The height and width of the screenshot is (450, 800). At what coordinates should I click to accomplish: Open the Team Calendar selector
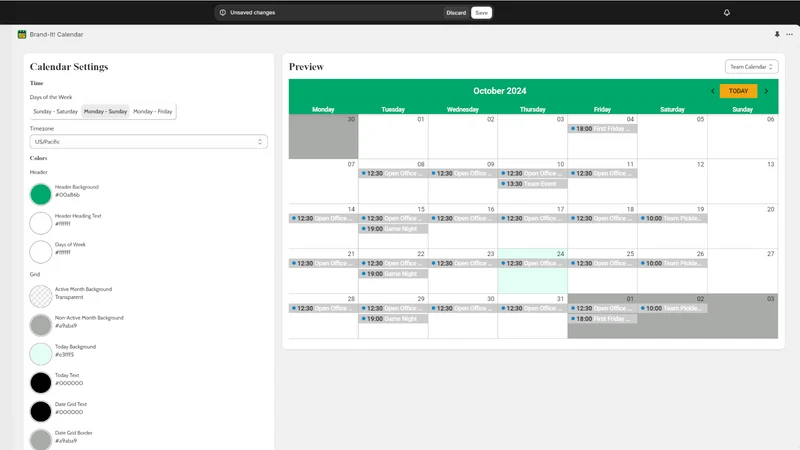coord(751,67)
